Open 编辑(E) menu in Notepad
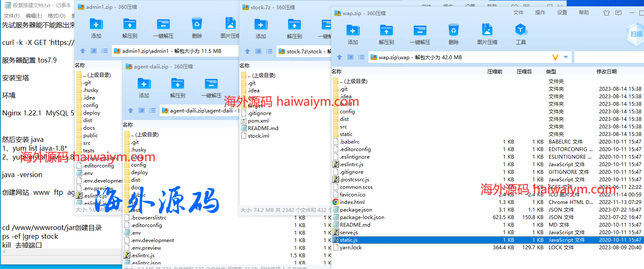 pyautogui.click(x=34, y=16)
